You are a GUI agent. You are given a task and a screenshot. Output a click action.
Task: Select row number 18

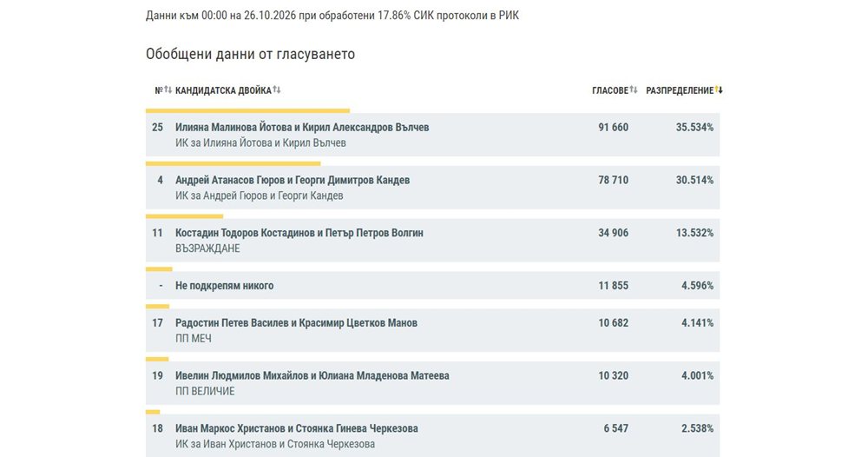158,428
